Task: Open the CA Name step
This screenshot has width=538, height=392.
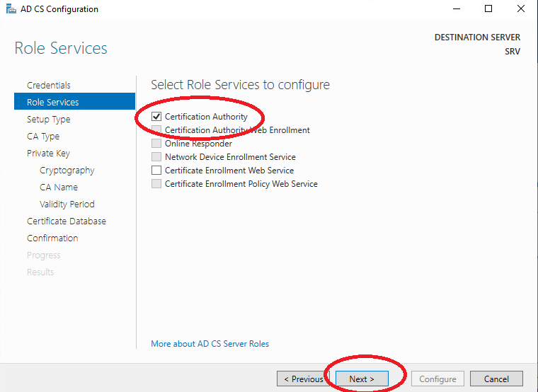Action: click(x=59, y=188)
